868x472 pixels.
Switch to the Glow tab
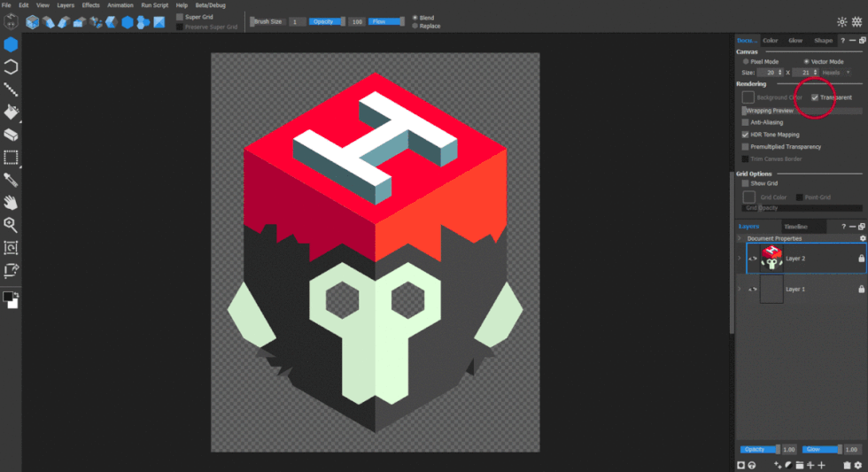[x=795, y=41]
